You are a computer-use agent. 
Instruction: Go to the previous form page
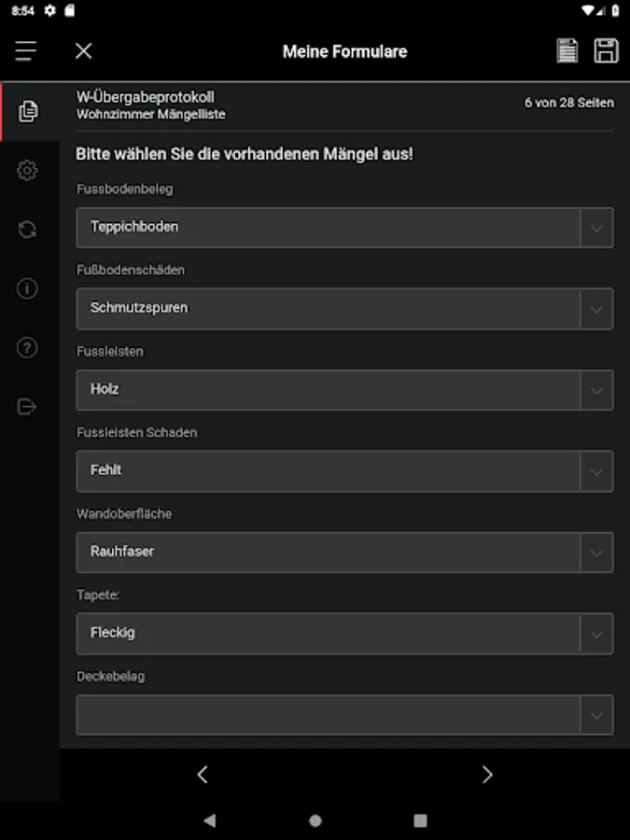(x=203, y=774)
